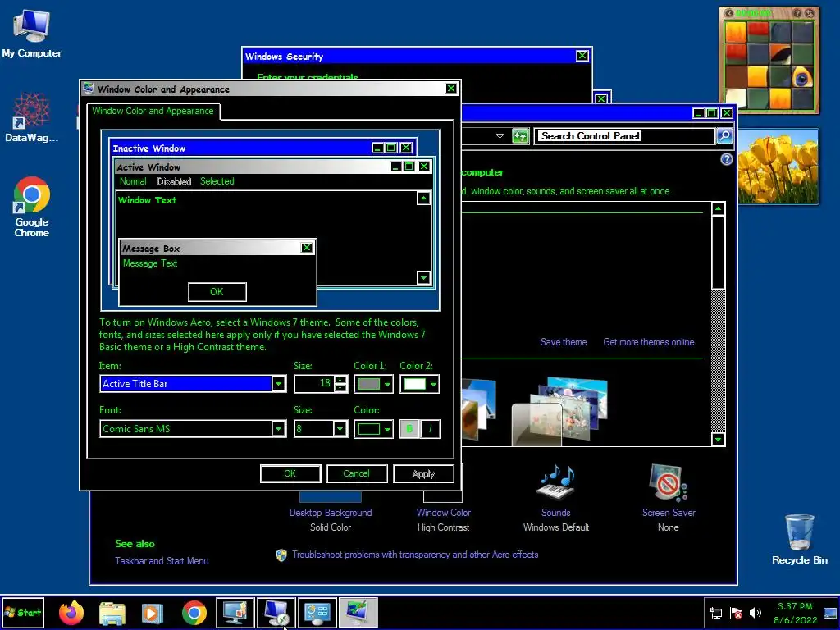Open the clock showing 3:37 PM

coord(795,613)
